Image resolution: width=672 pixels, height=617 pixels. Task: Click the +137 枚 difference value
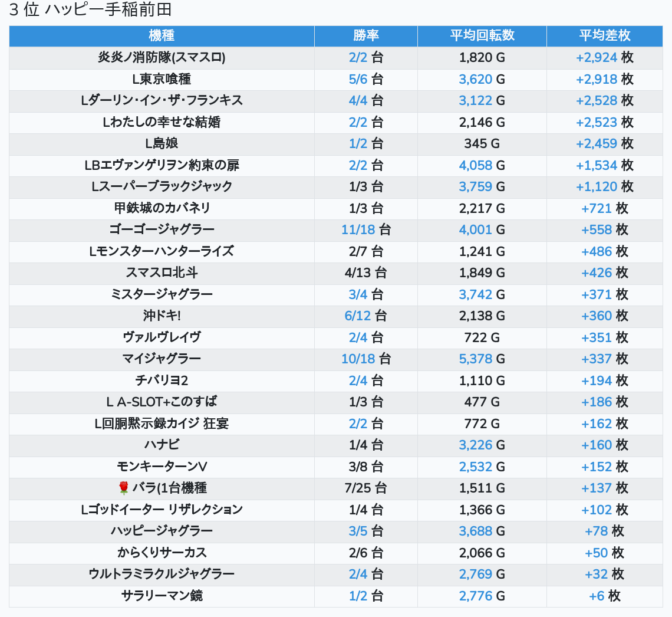coord(605,488)
